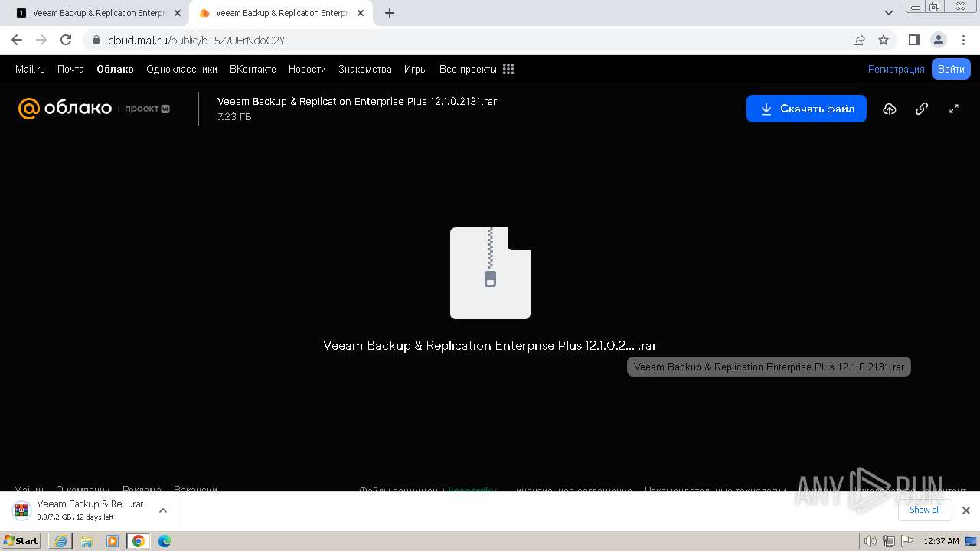
Task: Click the save-to-cloud upload icon
Action: pos(889,109)
